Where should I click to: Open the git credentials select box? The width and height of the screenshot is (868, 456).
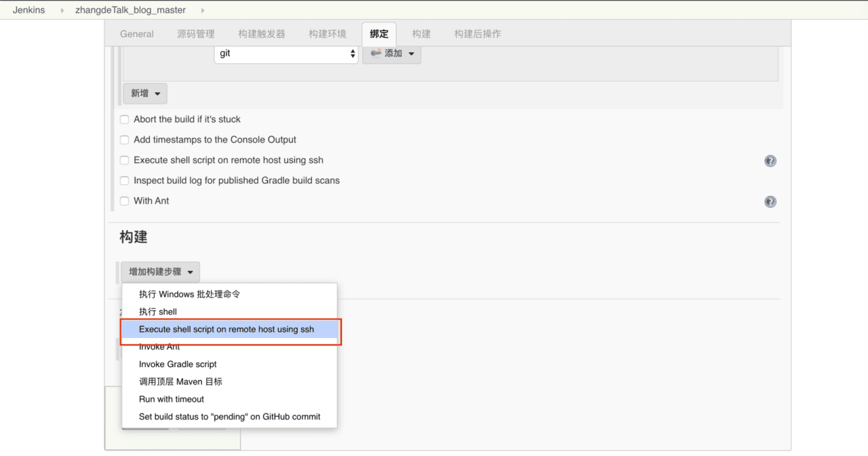[286, 53]
